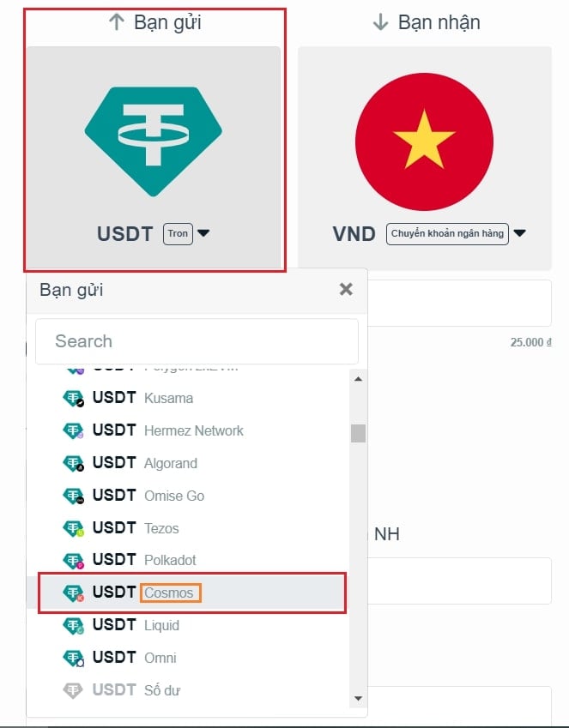
Task: Click the list scrollbar up arrow
Action: 358,379
